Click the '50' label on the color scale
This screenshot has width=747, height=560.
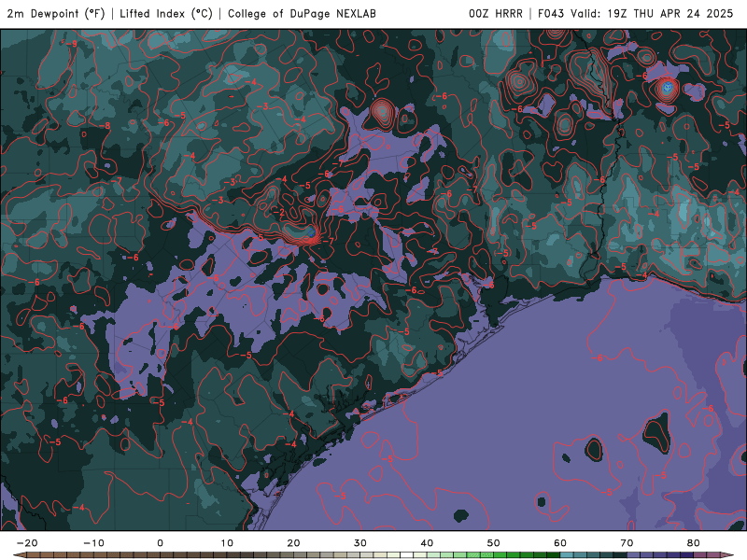(494, 543)
